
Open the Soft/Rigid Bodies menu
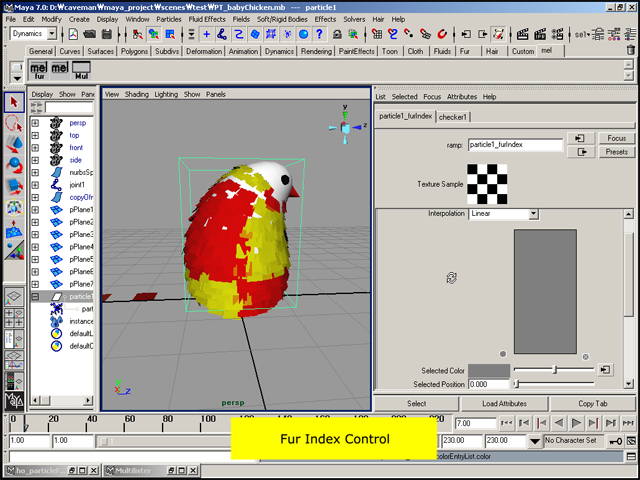(282, 19)
